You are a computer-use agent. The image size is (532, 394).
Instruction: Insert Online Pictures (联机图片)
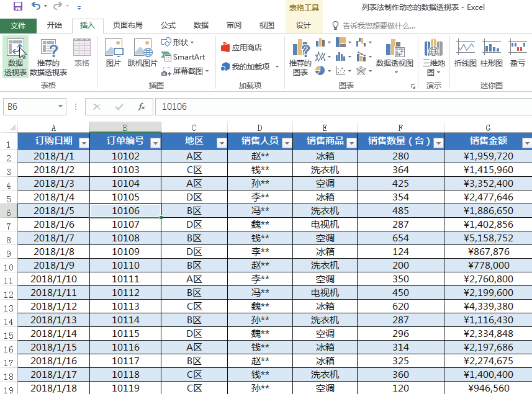143,53
